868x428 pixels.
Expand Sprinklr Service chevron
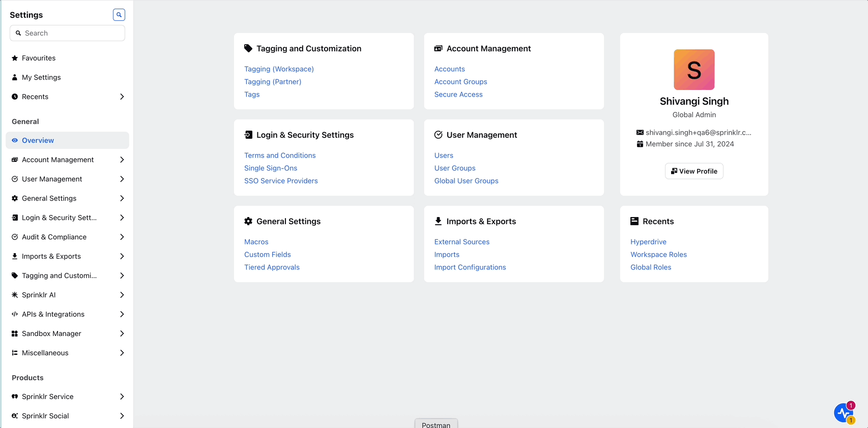tap(122, 396)
